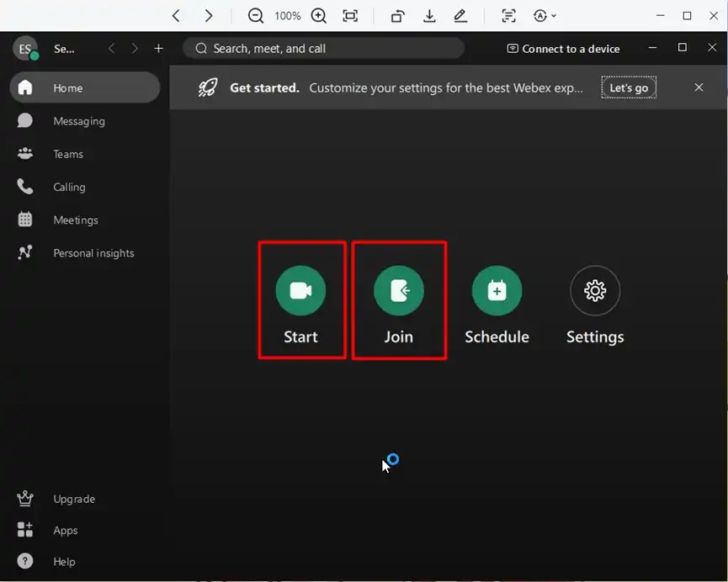Click the Let's go button

tap(628, 87)
